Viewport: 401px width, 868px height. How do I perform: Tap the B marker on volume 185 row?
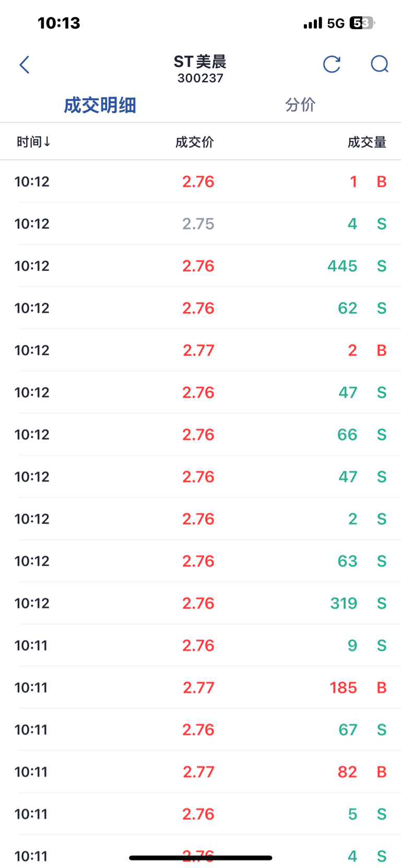[382, 687]
